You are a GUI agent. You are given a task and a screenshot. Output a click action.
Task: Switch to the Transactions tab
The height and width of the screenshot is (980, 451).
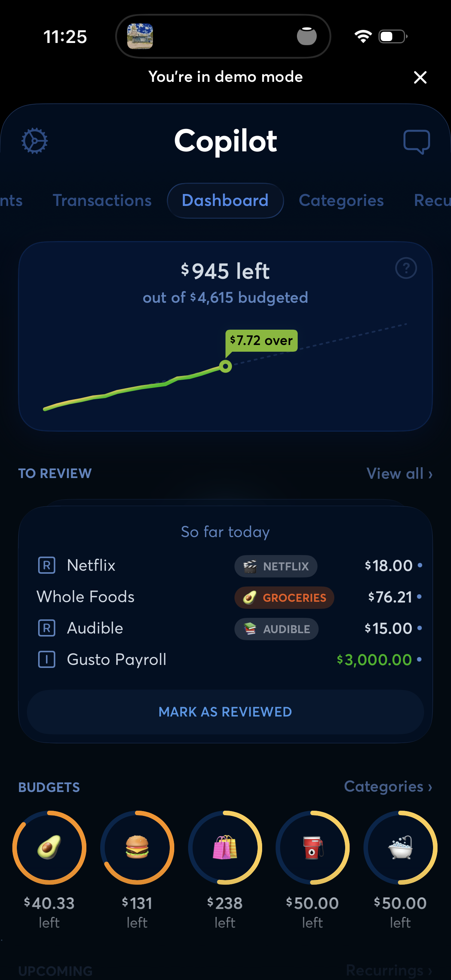point(102,200)
